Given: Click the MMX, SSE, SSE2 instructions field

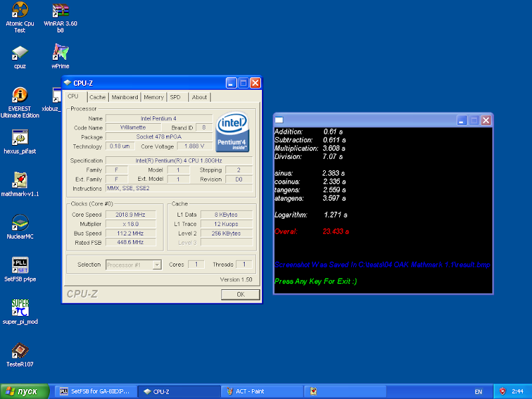Looking at the screenshot, I should pos(179,188).
